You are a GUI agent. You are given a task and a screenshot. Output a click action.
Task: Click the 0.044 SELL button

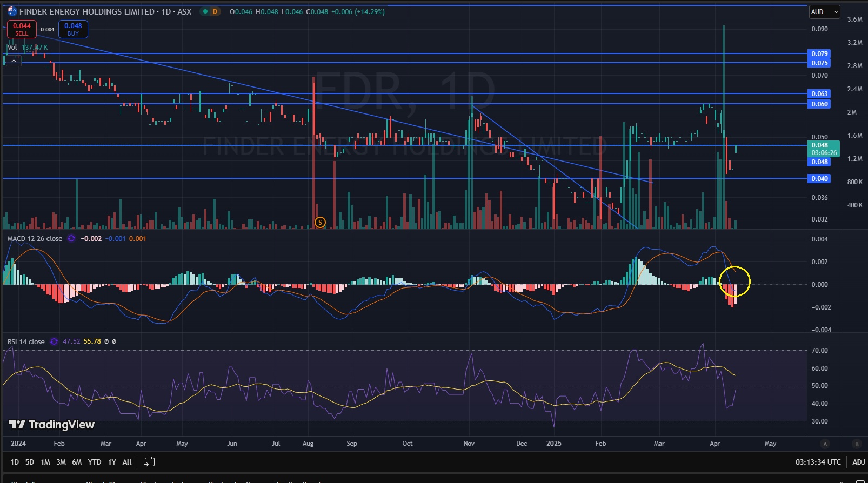[x=22, y=29]
